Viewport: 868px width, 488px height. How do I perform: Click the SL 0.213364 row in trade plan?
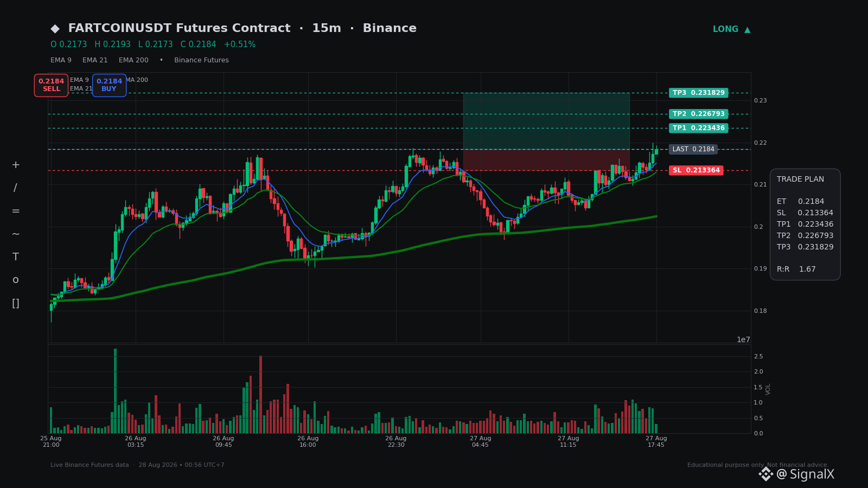tap(805, 213)
